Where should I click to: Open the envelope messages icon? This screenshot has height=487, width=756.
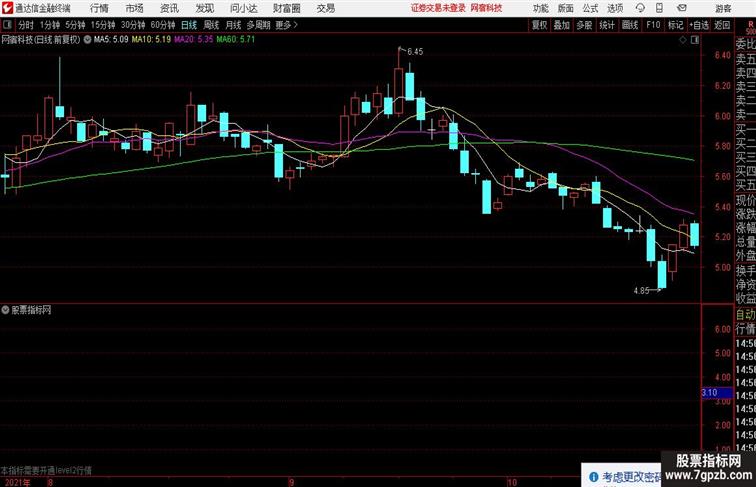tap(682, 8)
